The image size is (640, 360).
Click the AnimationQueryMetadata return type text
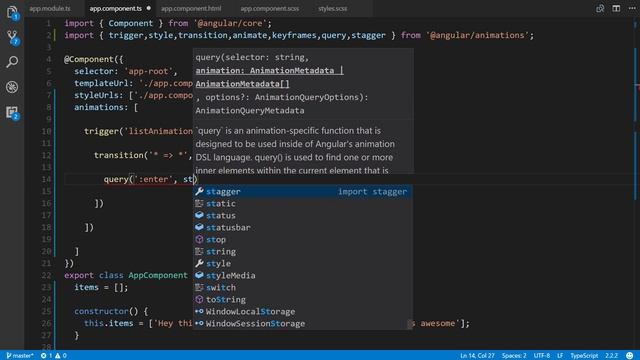(x=249, y=111)
